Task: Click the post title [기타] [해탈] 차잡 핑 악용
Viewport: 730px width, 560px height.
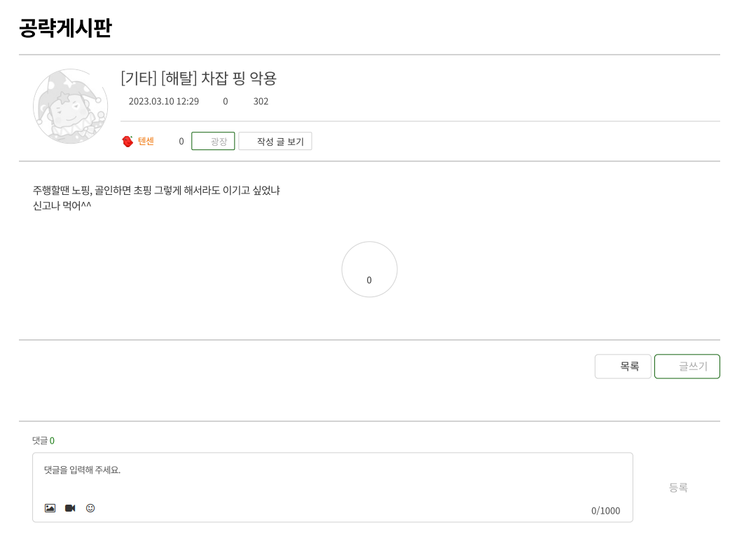Action: click(x=199, y=78)
